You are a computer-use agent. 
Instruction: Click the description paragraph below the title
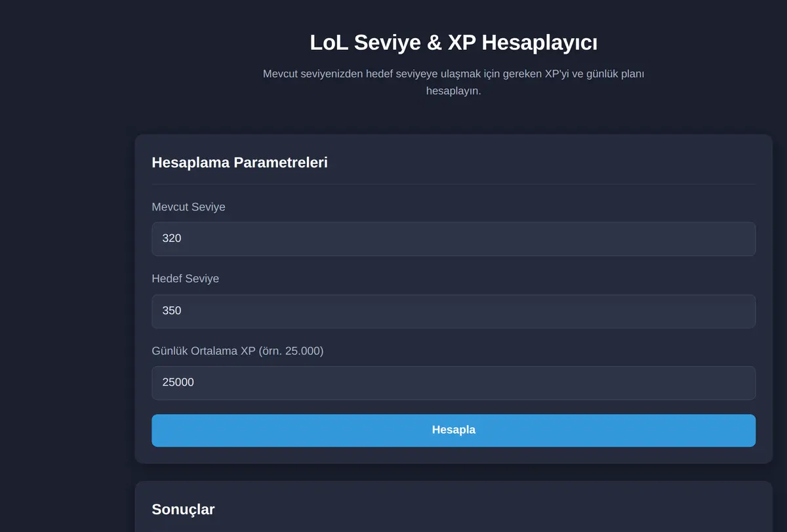tap(453, 82)
